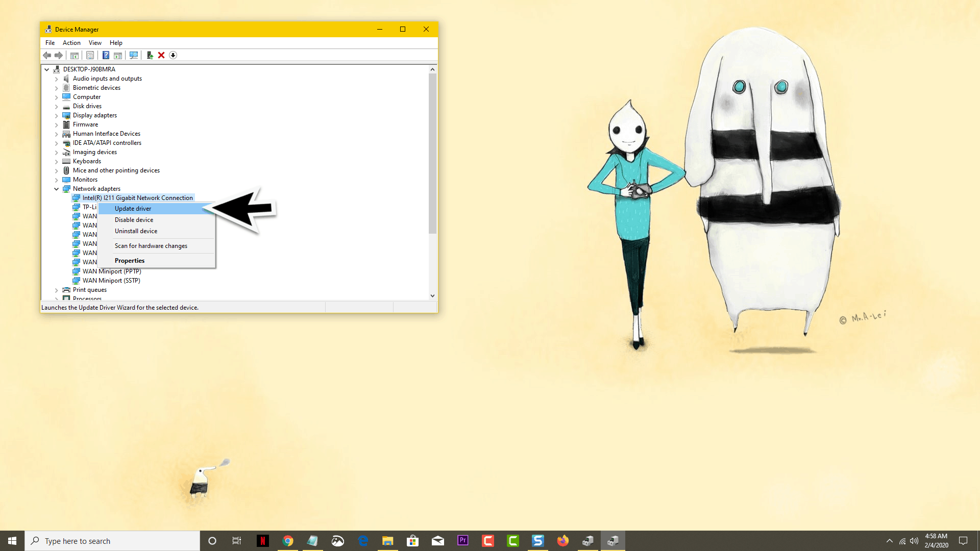980x551 pixels.
Task: Choose Disable device from context menu
Action: (x=156, y=220)
